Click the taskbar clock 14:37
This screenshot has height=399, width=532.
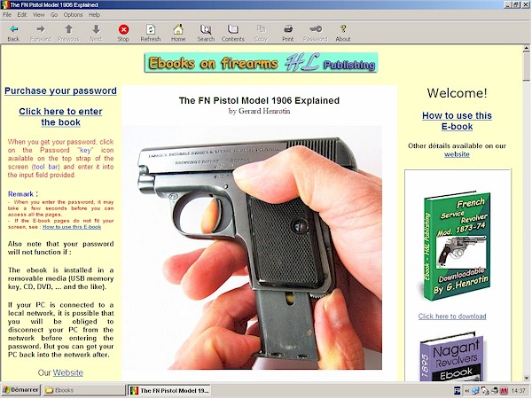(x=518, y=391)
